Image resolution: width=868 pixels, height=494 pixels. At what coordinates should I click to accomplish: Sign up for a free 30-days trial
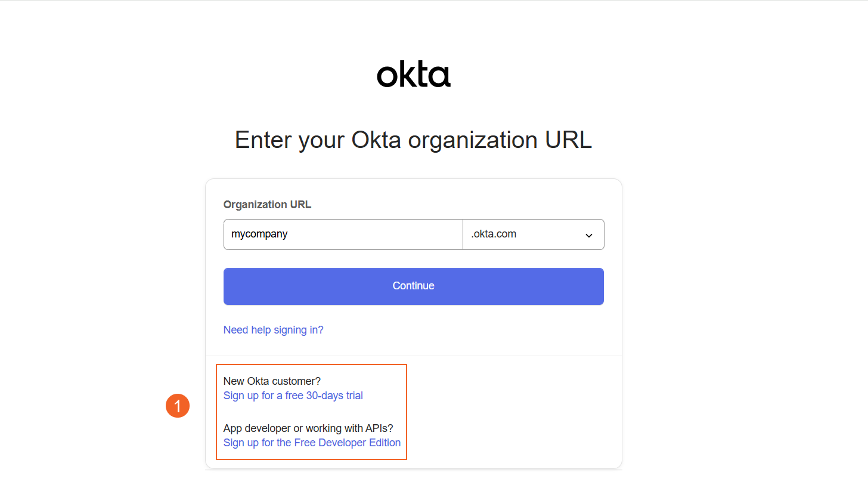pos(293,396)
